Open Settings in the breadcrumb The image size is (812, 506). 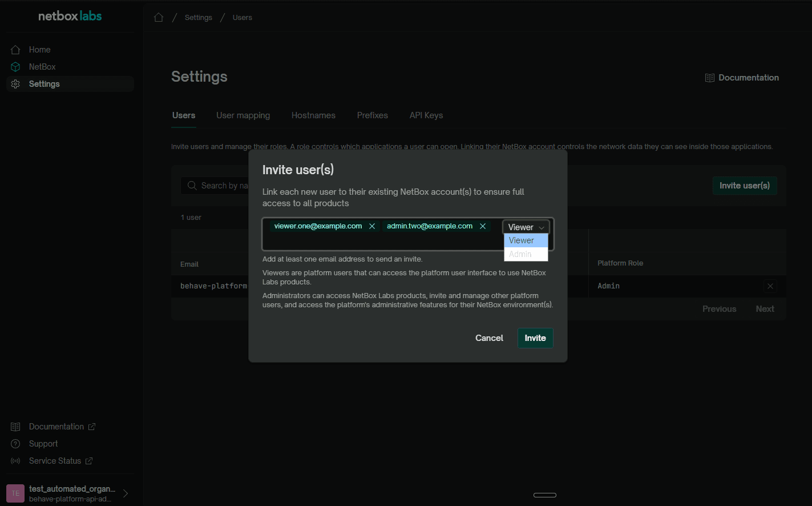tap(199, 18)
